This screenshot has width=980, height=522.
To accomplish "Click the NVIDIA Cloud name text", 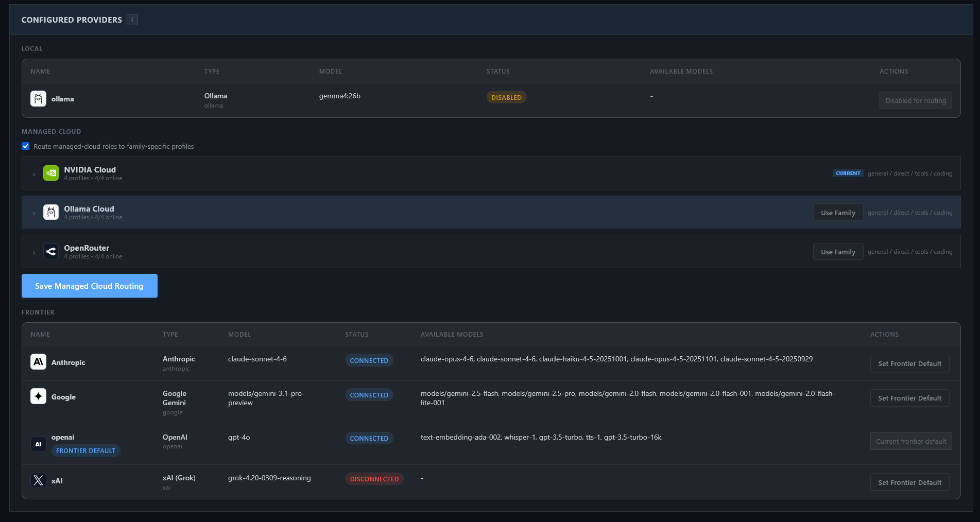I will tap(90, 169).
